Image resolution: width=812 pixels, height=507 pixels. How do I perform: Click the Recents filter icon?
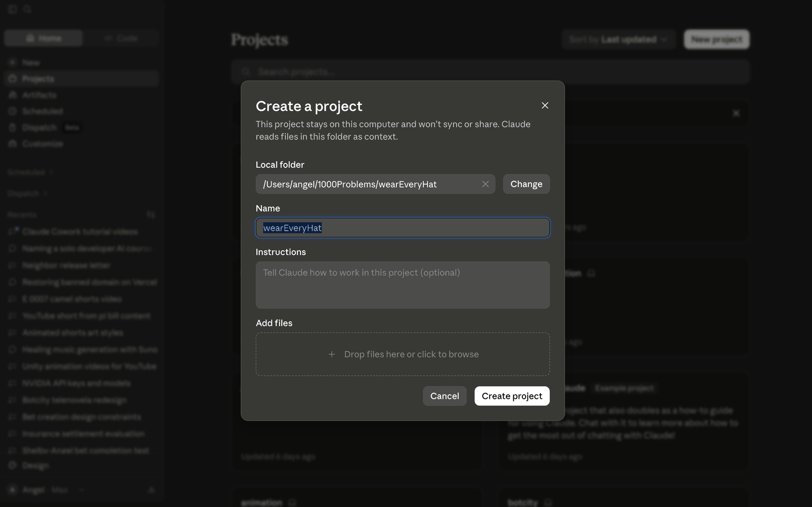click(151, 215)
